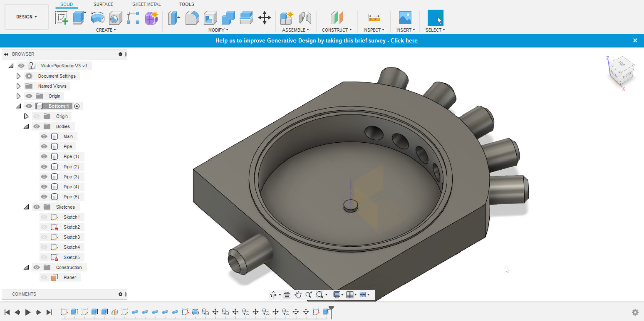Toggle visibility of Pipe (3) body
This screenshot has height=321, width=644.
tap(44, 177)
